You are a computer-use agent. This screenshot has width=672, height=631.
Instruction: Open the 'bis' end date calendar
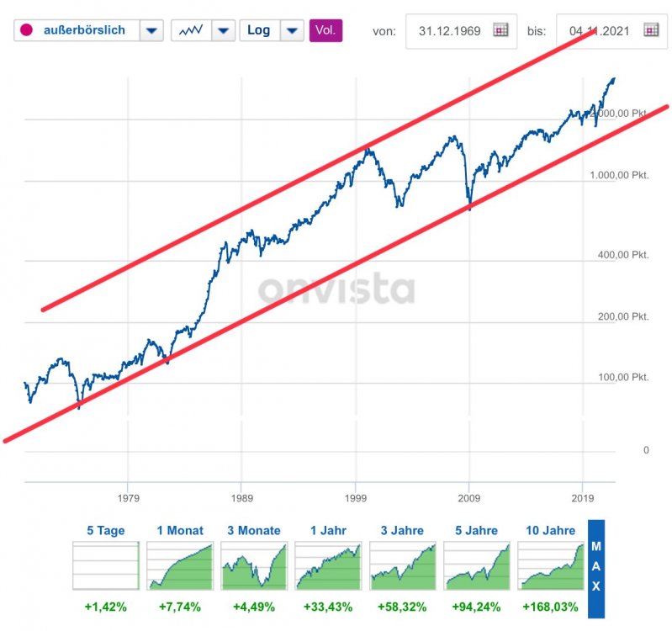tap(650, 30)
